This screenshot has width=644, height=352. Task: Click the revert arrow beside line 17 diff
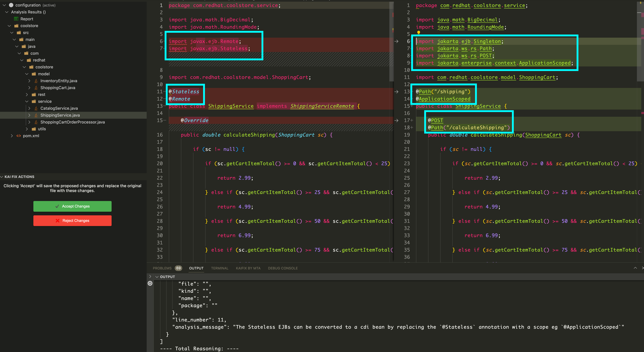click(396, 120)
